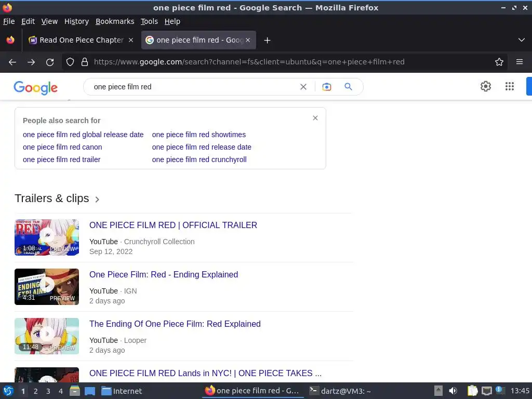View site security lock info
Image resolution: width=532 pixels, height=399 pixels.
[85, 62]
